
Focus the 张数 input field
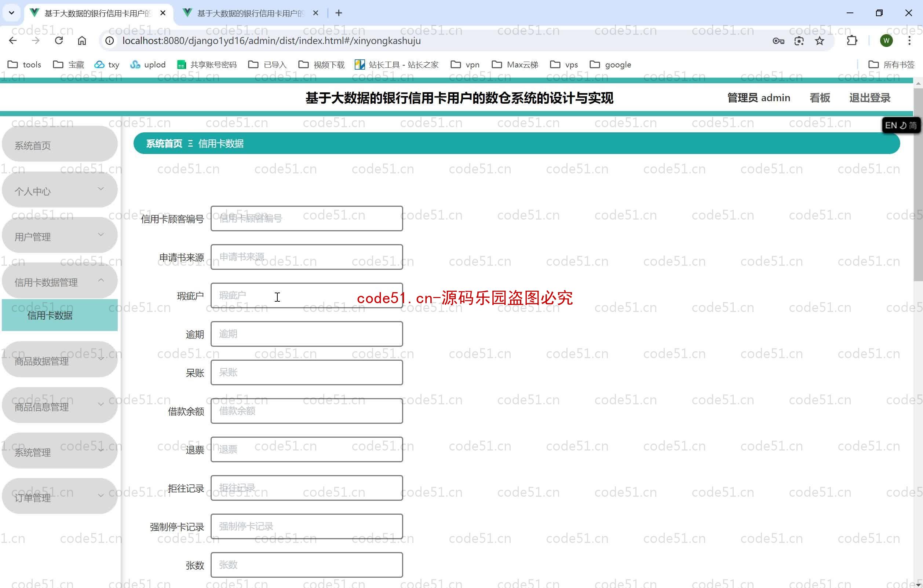pyautogui.click(x=307, y=565)
